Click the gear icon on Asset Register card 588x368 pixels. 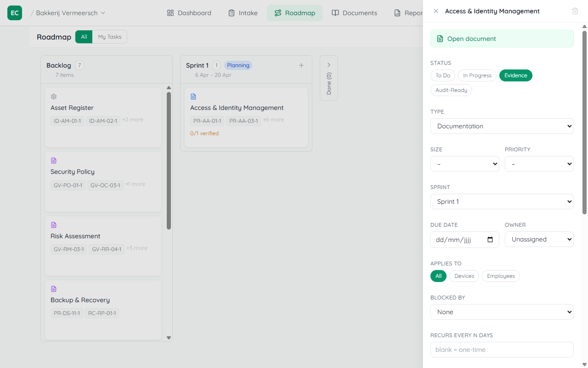[54, 97]
